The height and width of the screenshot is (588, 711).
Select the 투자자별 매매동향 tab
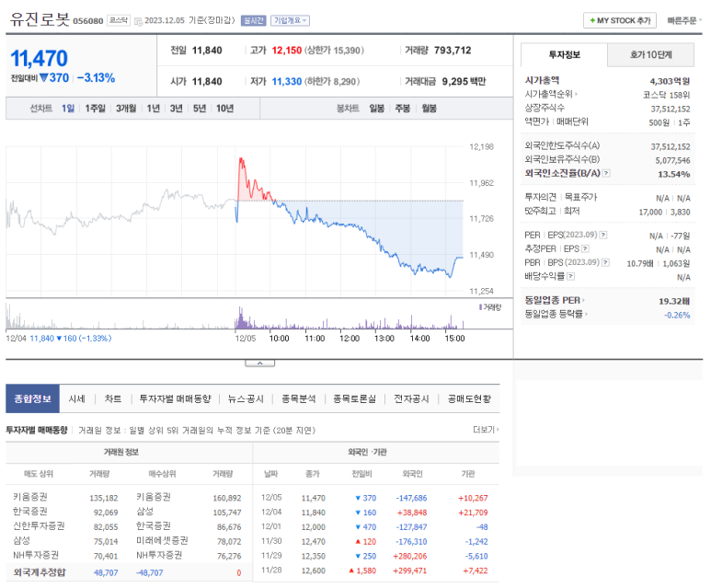pyautogui.click(x=175, y=398)
